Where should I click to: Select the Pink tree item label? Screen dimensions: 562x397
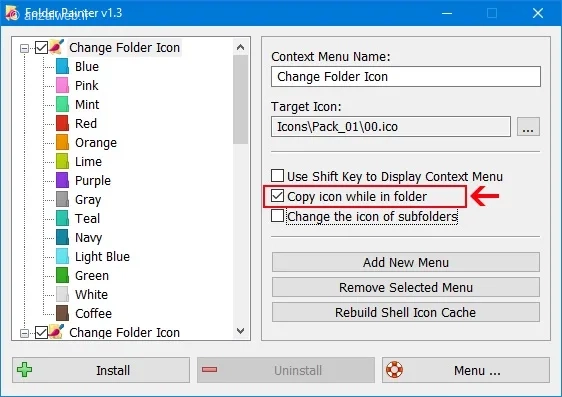coord(86,85)
